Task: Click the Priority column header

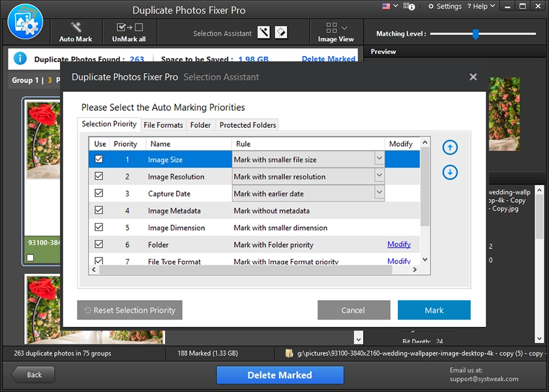Action: point(125,144)
